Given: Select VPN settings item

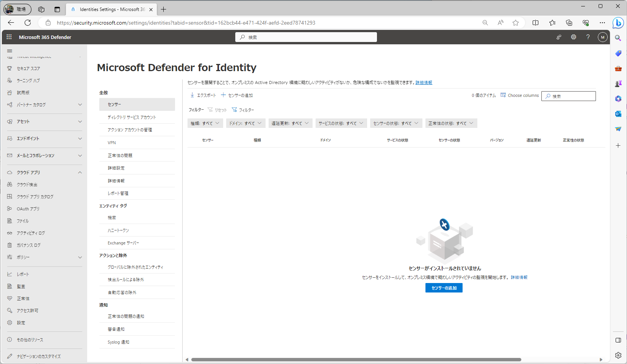Looking at the screenshot, I should coord(137,143).
